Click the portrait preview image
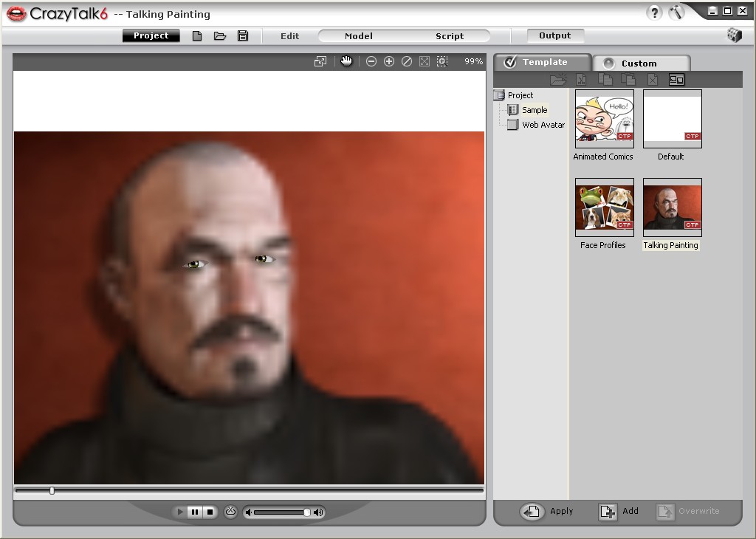Image resolution: width=756 pixels, height=539 pixels. (249, 308)
